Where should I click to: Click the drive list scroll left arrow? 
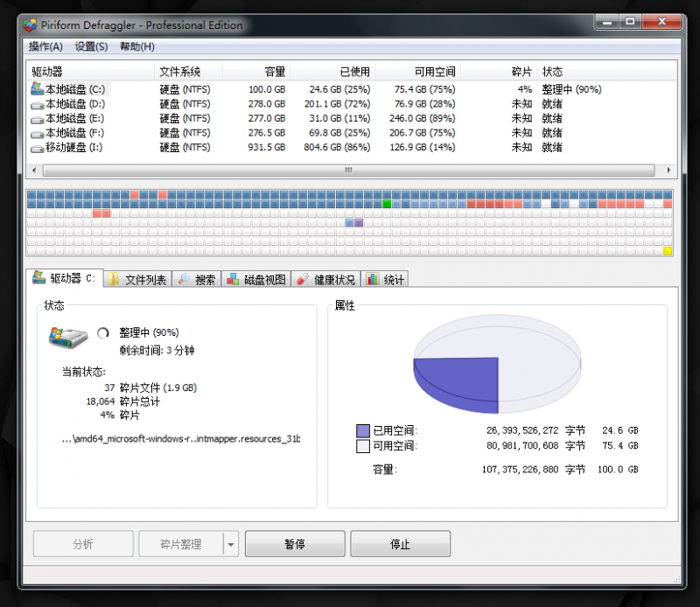click(34, 170)
